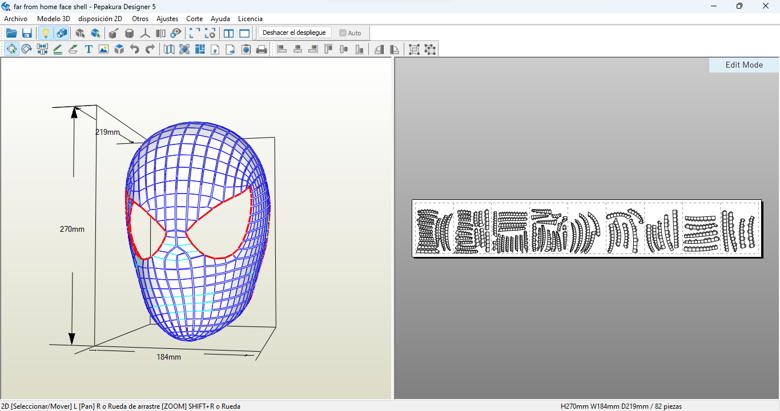Click the blue-topped 3D box icon
Image resolution: width=780 pixels, height=411 pixels.
point(119,49)
